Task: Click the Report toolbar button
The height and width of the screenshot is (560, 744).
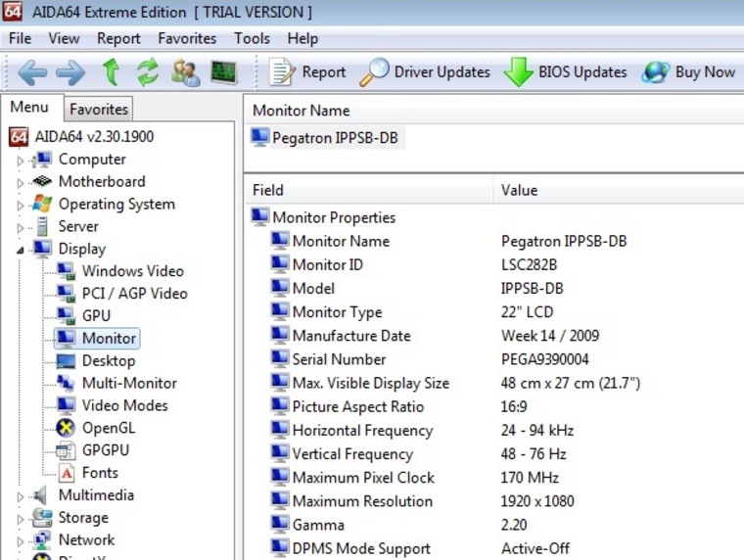Action: 307,72
